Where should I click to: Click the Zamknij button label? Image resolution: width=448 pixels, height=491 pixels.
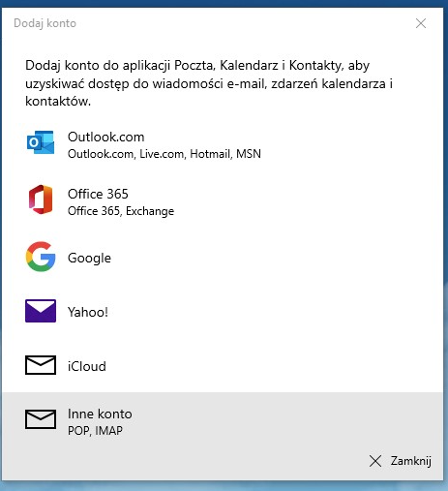coord(411,461)
